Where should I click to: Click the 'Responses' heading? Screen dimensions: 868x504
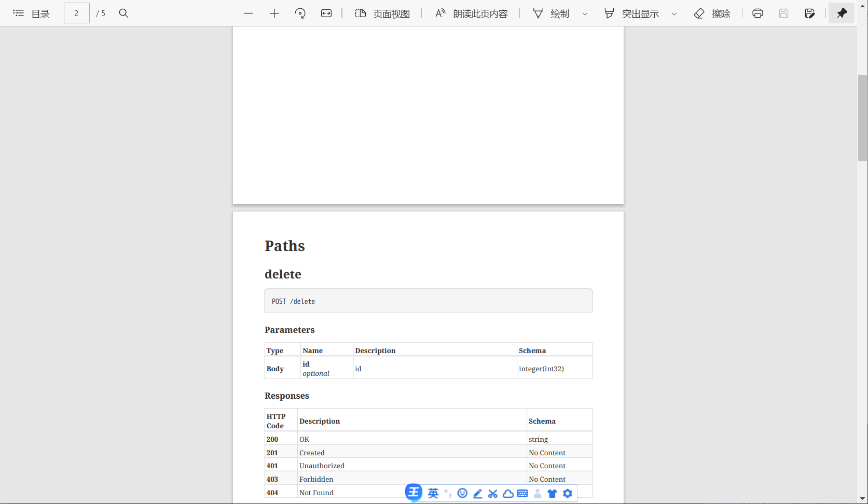pyautogui.click(x=287, y=396)
